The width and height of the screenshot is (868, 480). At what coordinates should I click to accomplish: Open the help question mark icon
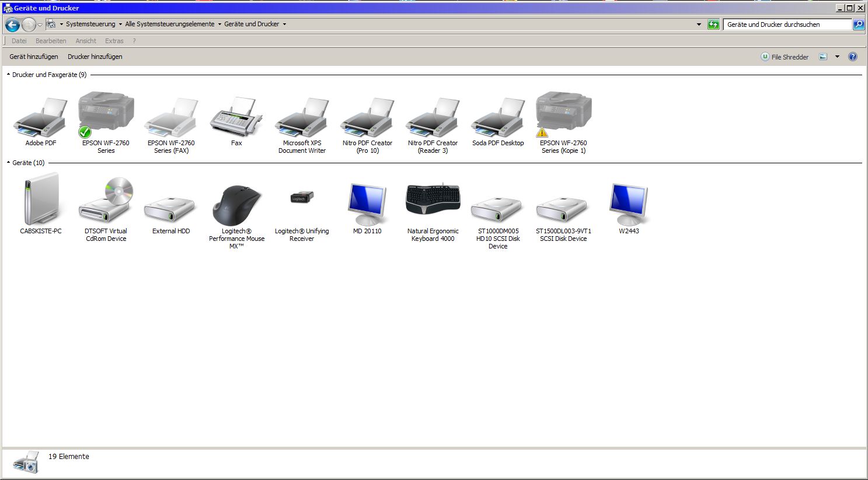click(853, 57)
